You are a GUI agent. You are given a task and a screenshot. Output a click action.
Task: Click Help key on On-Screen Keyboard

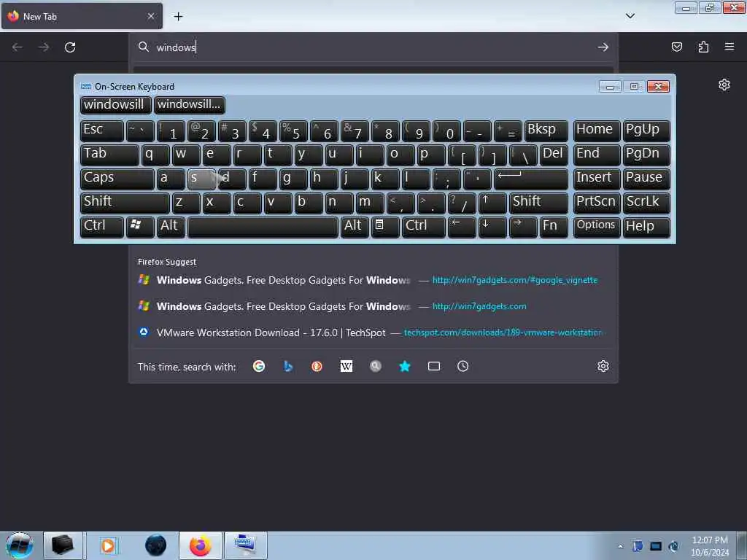point(646,227)
